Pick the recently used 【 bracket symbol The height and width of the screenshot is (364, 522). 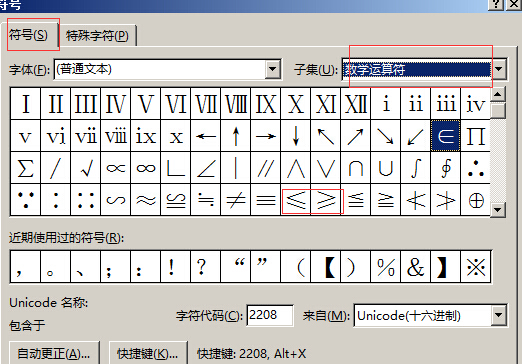[x=326, y=267]
